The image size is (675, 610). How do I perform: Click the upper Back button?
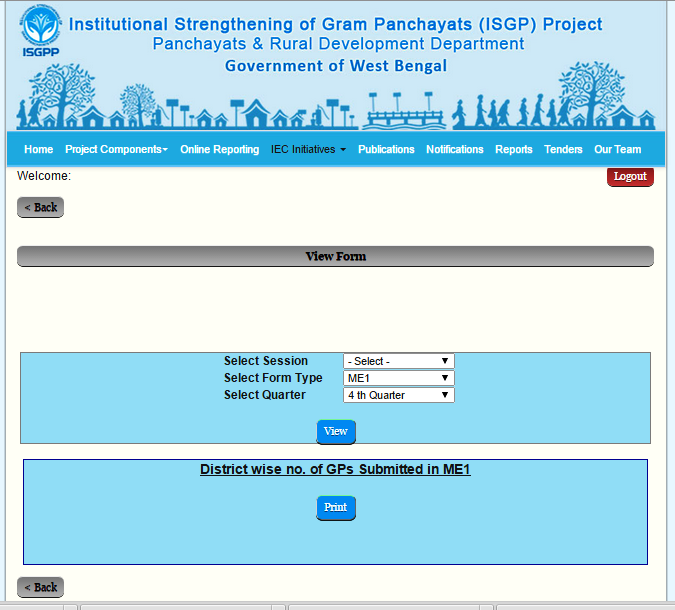40,207
